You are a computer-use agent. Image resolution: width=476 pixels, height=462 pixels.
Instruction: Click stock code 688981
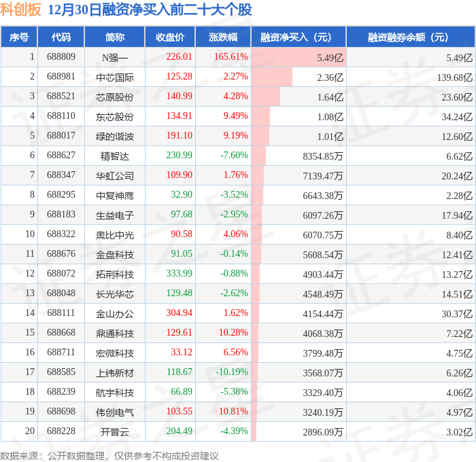point(61,77)
